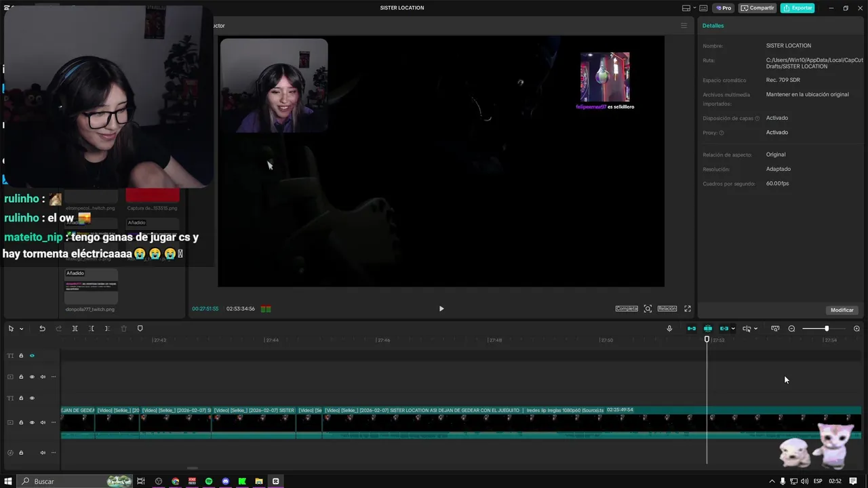868x488 pixels.
Task: Mute the main video track
Action: (43, 422)
